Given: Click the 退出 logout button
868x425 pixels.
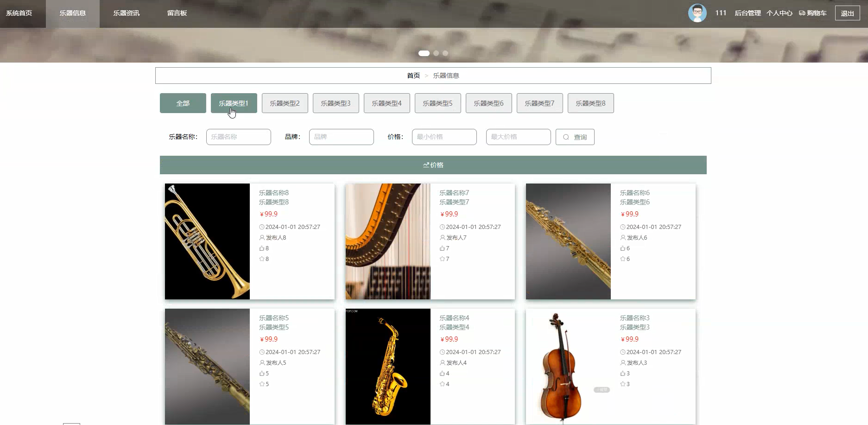Looking at the screenshot, I should pos(847,13).
